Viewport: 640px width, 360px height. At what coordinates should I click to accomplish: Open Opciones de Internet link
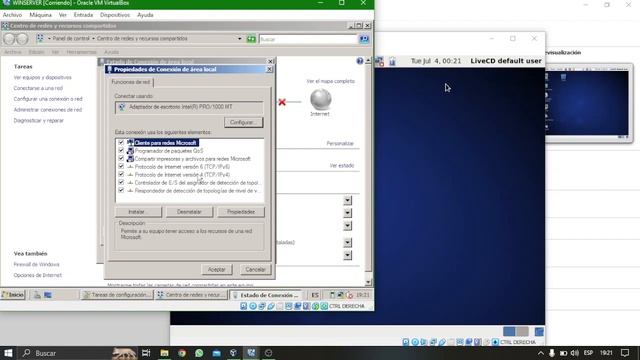click(38, 275)
